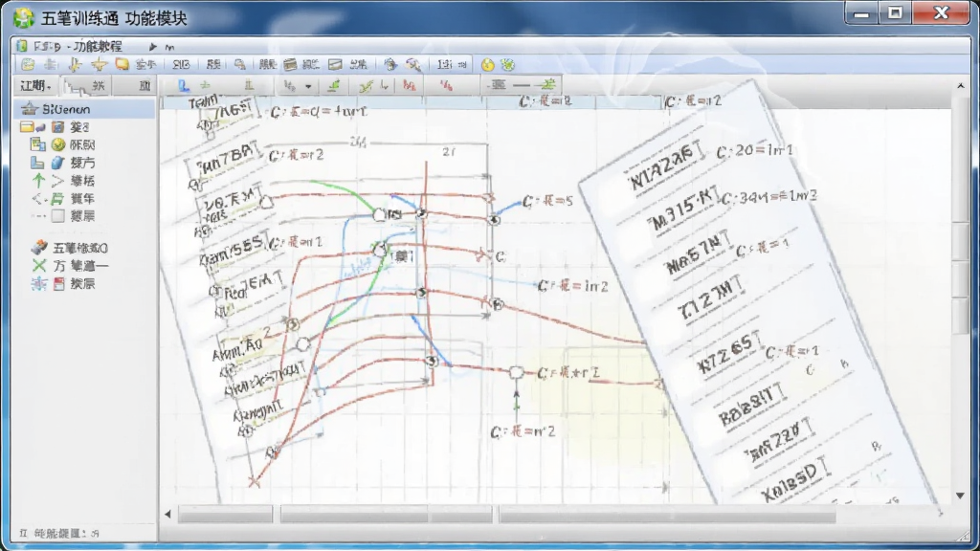Open the dark clapboard-style toolbar icon
This screenshot has height=551, width=980.
[x=290, y=64]
